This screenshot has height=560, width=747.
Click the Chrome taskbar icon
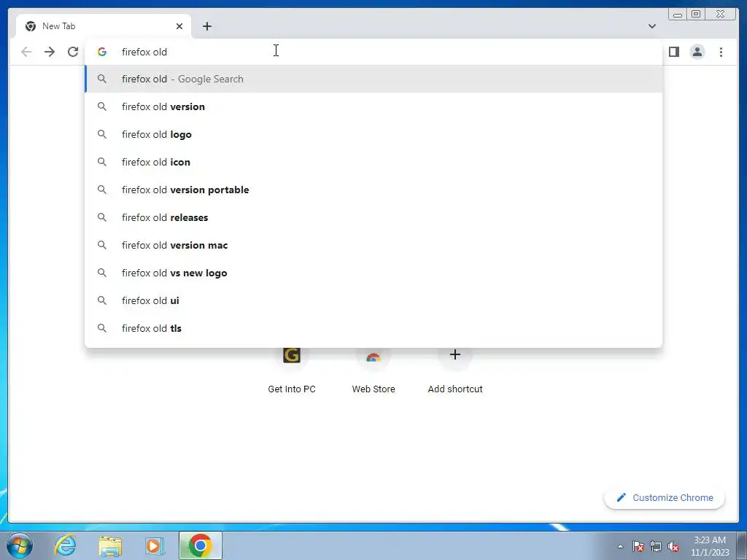point(200,545)
